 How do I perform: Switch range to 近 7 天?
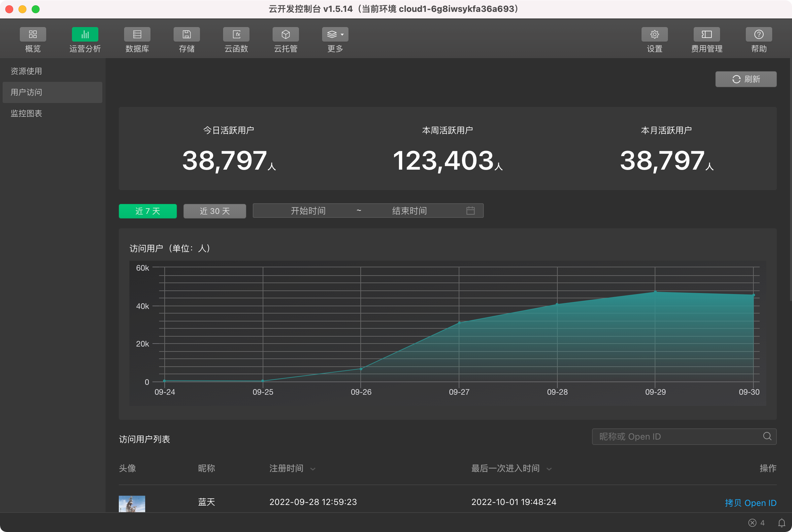[148, 211]
